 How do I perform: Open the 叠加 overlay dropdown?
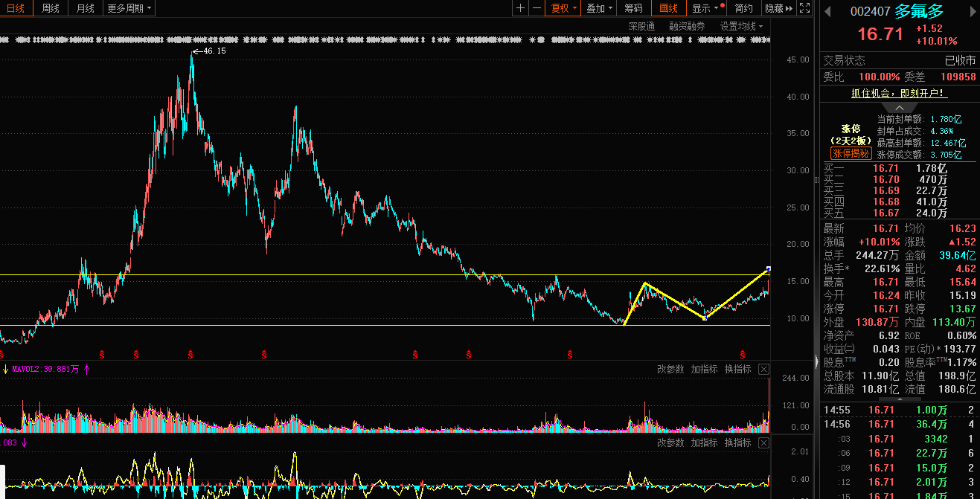pos(599,8)
